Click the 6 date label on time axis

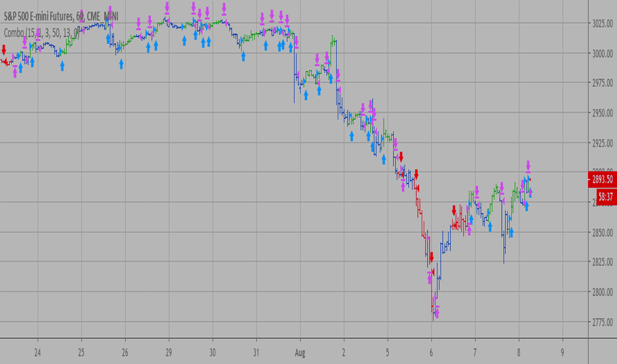pyautogui.click(x=431, y=353)
